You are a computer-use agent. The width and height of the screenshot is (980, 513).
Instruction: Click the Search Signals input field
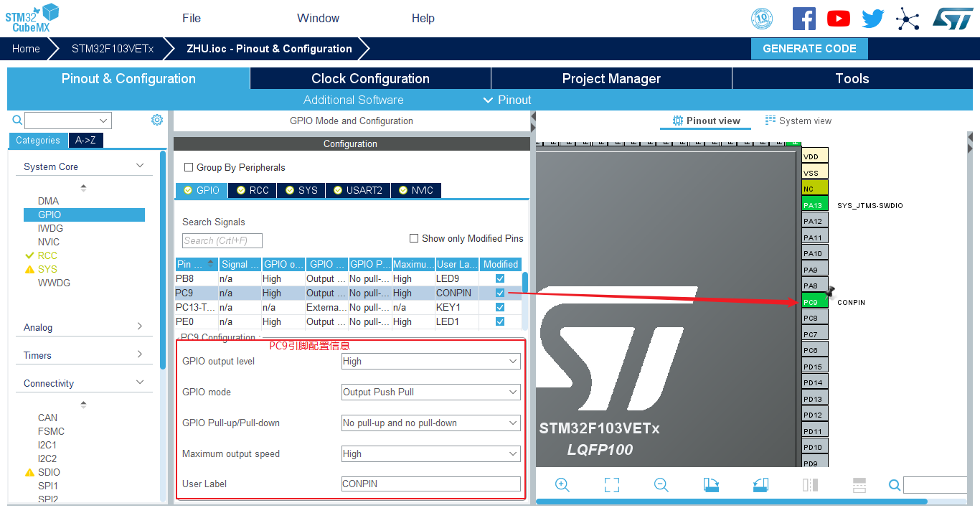[x=222, y=240]
